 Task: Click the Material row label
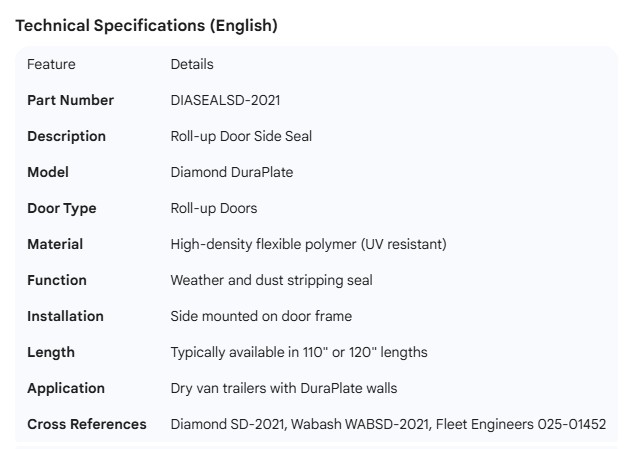click(55, 244)
